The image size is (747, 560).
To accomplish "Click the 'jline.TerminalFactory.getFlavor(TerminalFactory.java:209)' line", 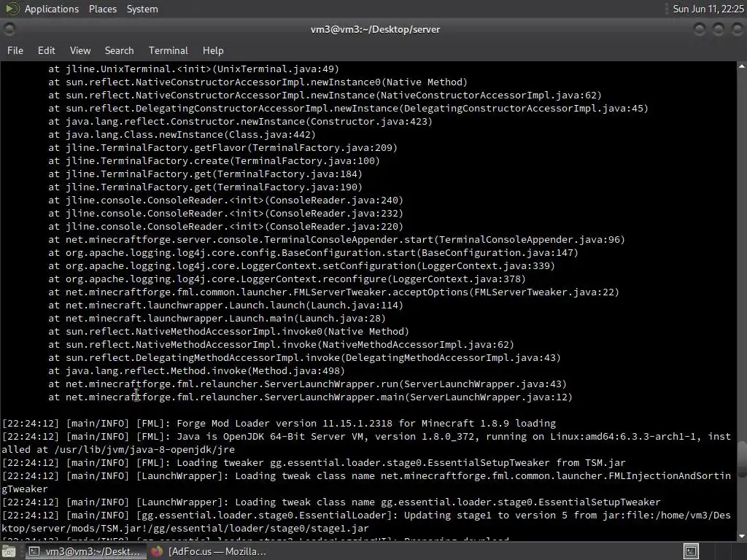I will pyautogui.click(x=231, y=147).
